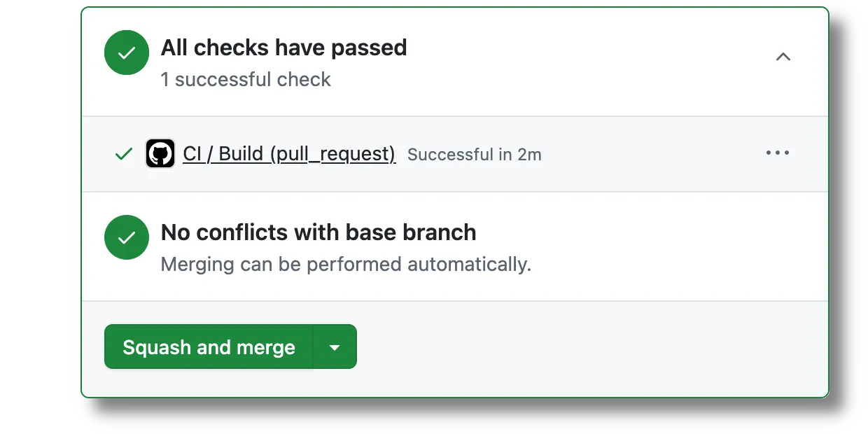Collapse the checks list with the chevron

coord(783,57)
